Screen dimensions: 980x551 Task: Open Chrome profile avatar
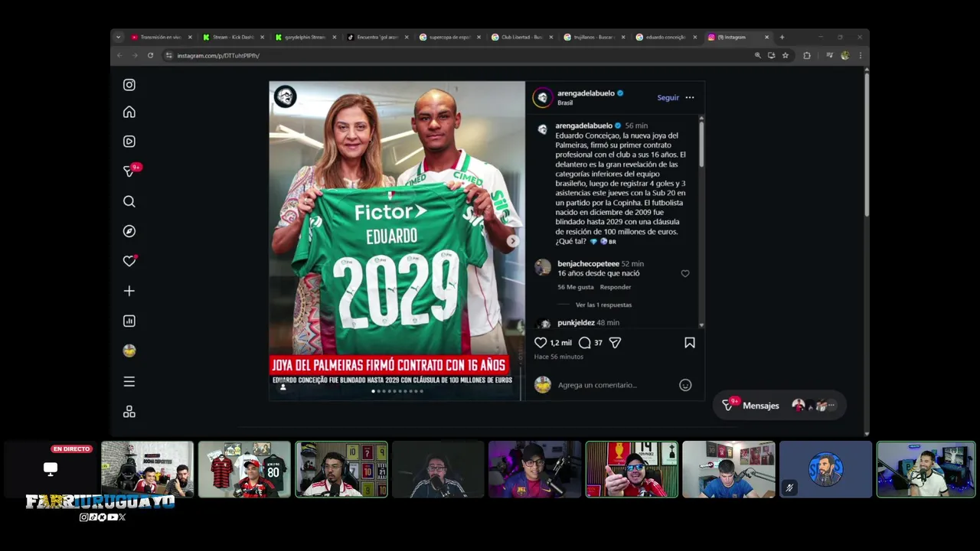pos(845,55)
